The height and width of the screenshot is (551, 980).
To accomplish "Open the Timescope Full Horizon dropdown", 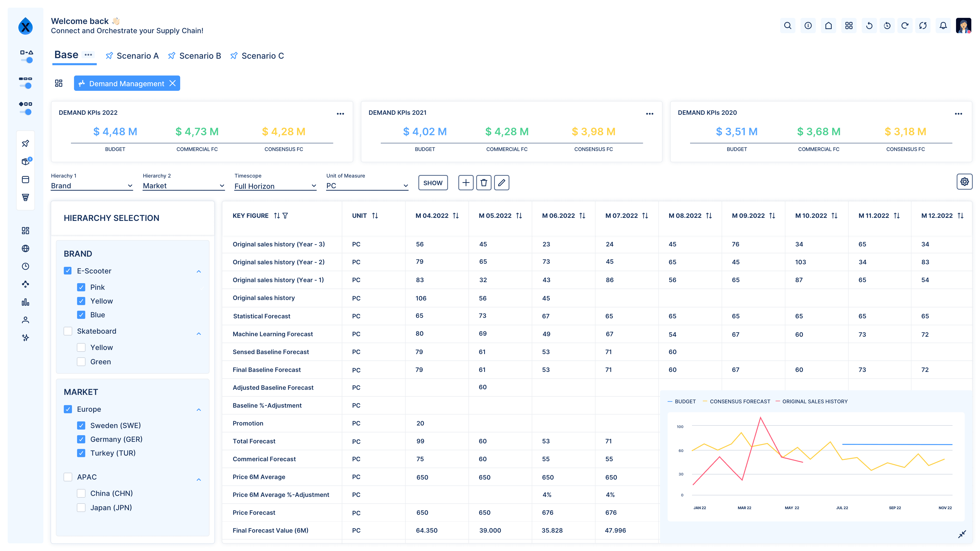I will [275, 186].
